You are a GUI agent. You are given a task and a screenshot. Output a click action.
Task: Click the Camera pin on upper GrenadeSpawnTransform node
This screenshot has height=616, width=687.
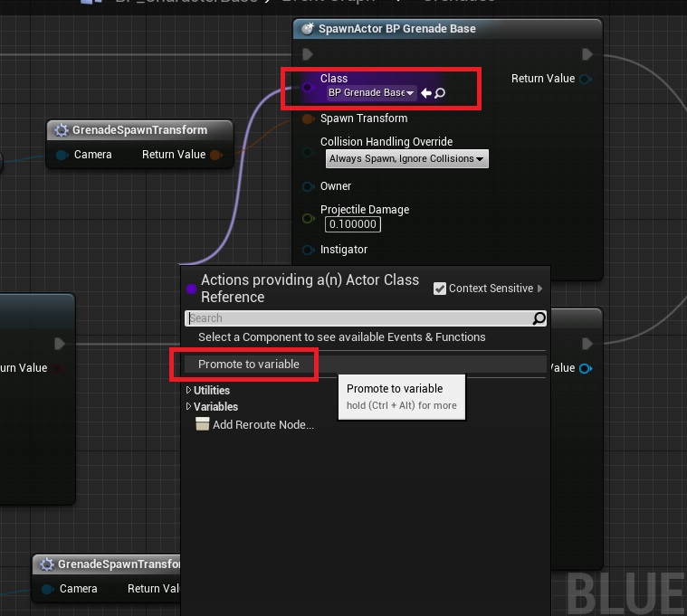tap(62, 155)
